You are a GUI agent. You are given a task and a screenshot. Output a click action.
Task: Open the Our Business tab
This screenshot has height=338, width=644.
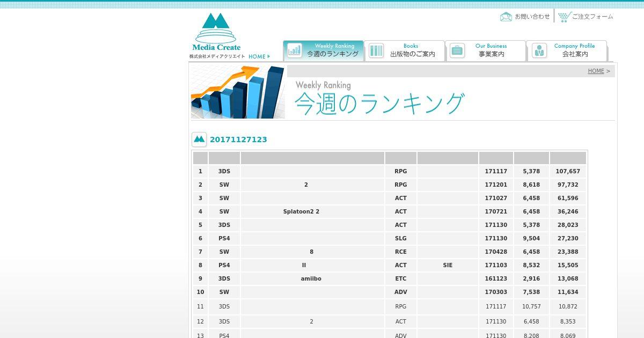click(486, 50)
